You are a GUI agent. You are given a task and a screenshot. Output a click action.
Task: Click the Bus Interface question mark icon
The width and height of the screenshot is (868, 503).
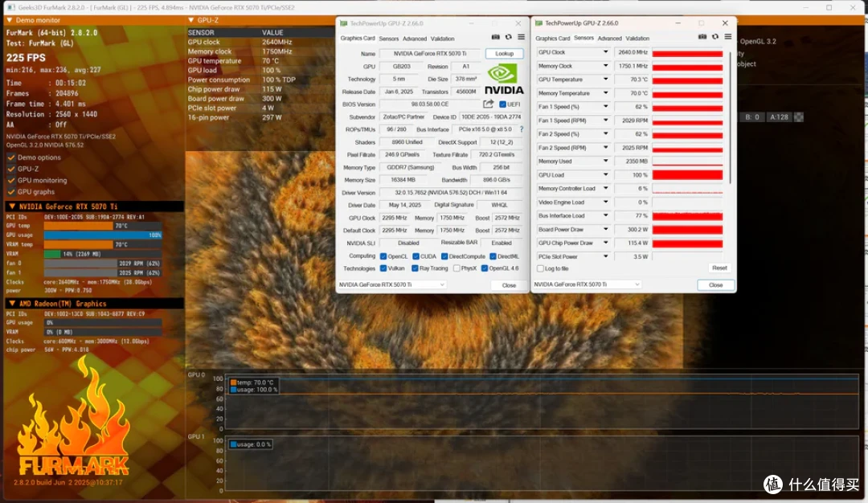click(x=521, y=129)
